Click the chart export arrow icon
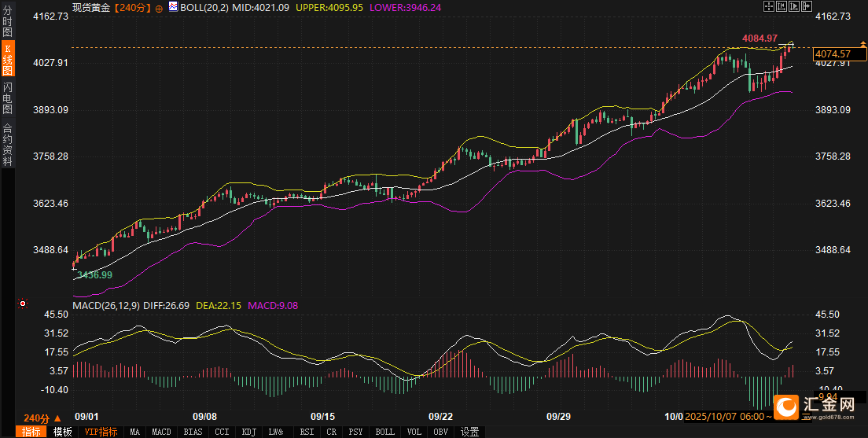This screenshot has height=438, width=868. 806,6
